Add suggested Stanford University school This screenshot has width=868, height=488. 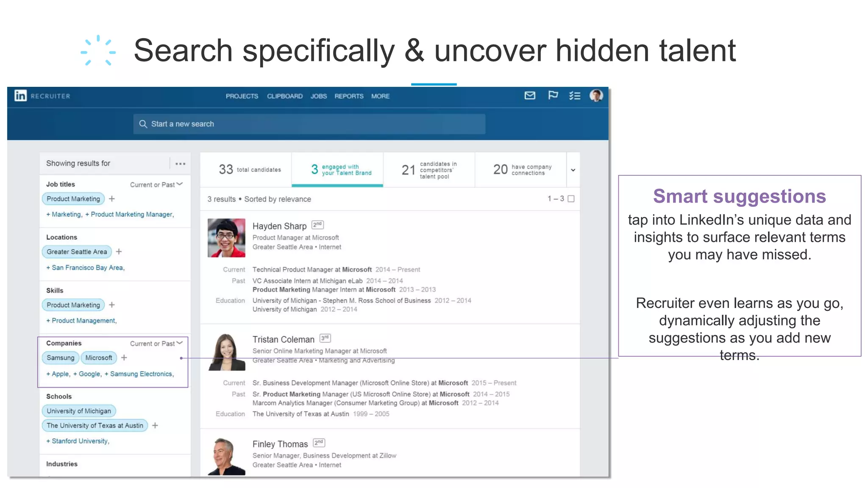pyautogui.click(x=78, y=441)
